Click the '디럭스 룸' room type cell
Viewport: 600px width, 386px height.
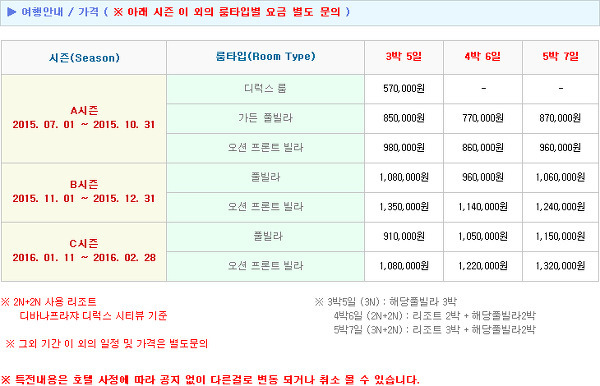(x=265, y=89)
